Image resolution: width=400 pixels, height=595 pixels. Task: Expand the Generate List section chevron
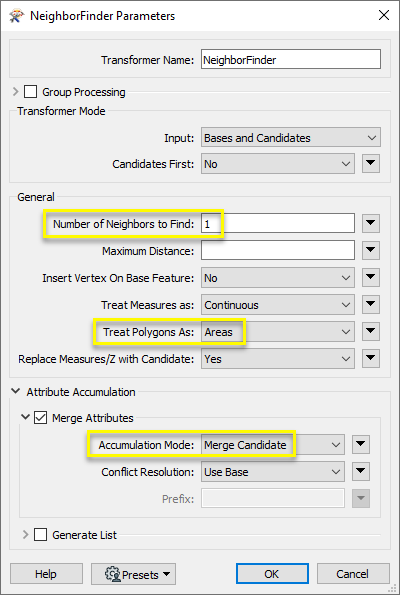click(25, 535)
